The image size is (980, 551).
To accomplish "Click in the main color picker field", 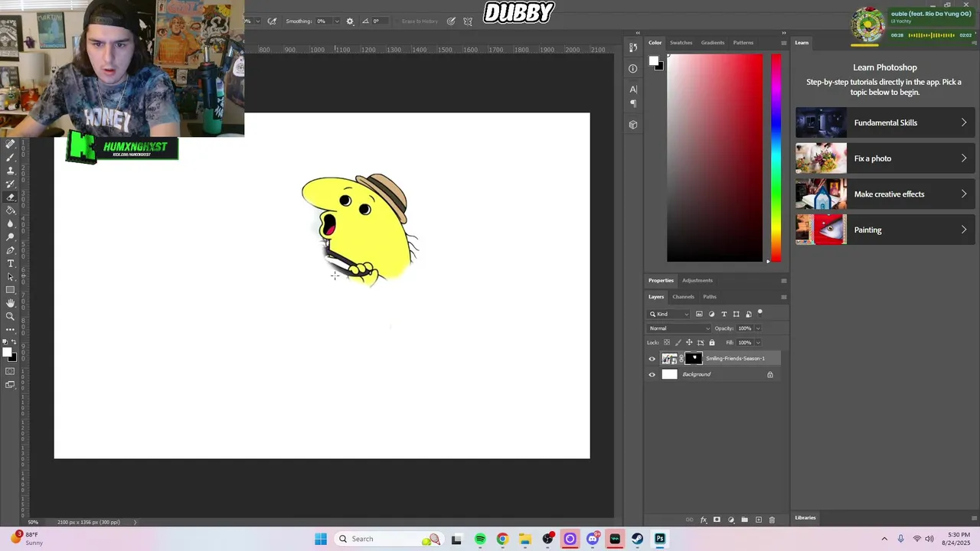I will click(714, 158).
